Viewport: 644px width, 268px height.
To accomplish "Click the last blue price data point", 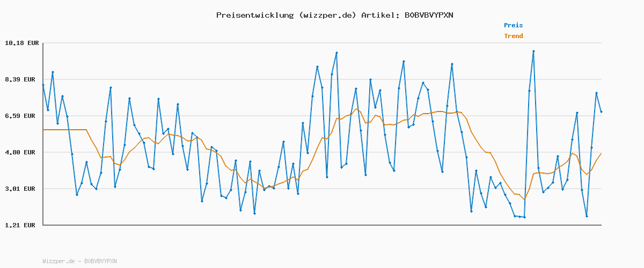I will [x=601, y=111].
